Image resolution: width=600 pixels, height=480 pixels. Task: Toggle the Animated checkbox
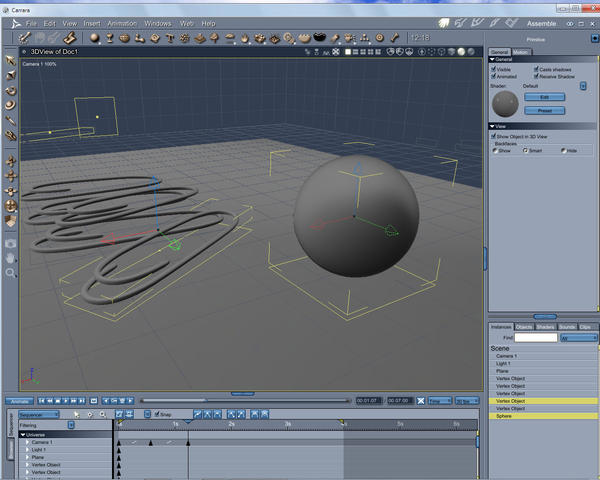tap(494, 76)
